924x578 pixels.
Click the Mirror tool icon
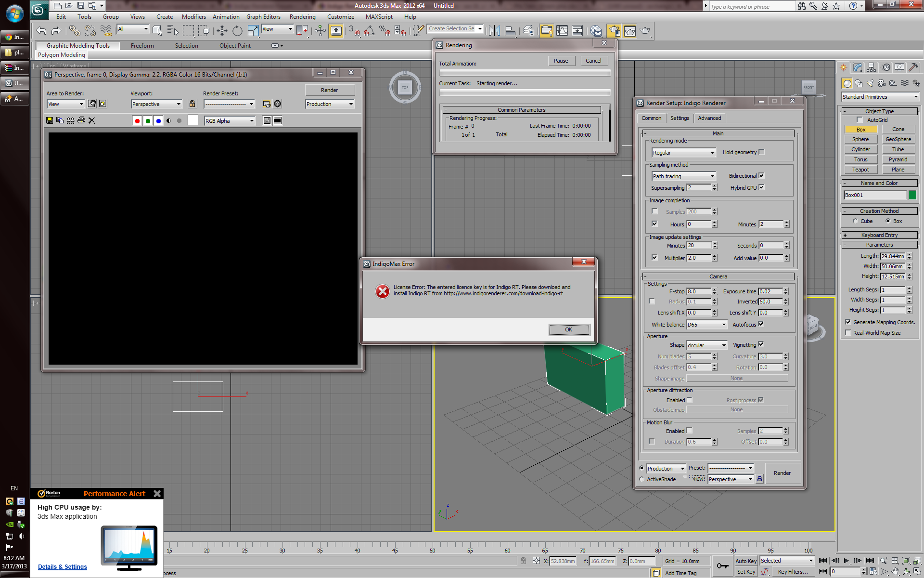pos(494,31)
